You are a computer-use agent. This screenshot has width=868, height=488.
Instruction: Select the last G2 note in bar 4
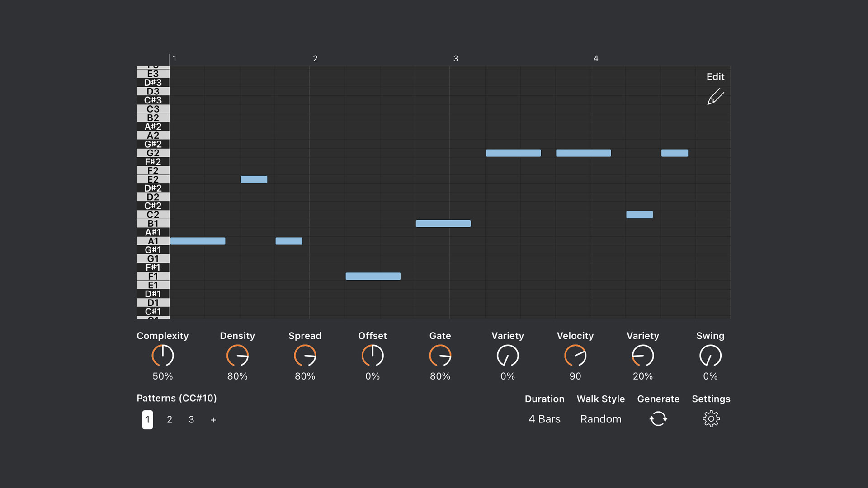tap(675, 153)
